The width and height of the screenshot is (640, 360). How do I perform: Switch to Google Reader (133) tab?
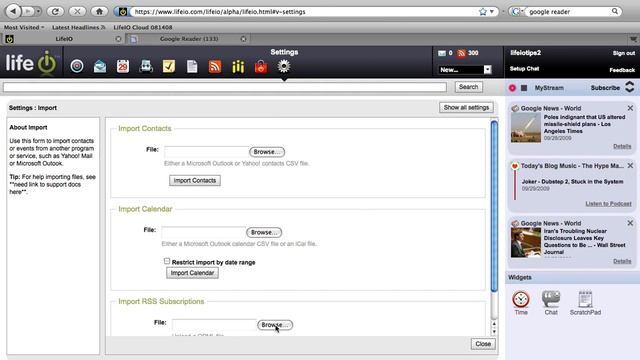point(188,39)
